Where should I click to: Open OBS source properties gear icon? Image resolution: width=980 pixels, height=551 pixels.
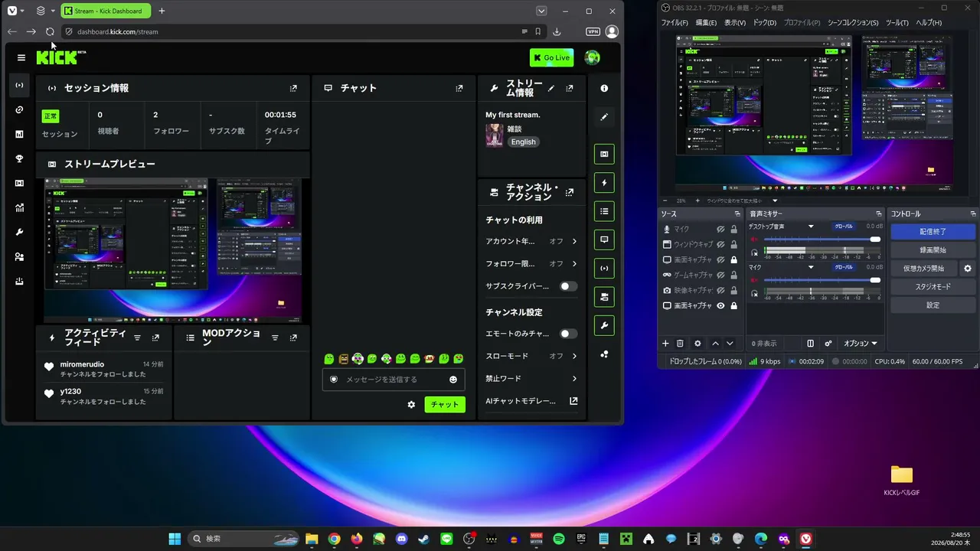(697, 344)
